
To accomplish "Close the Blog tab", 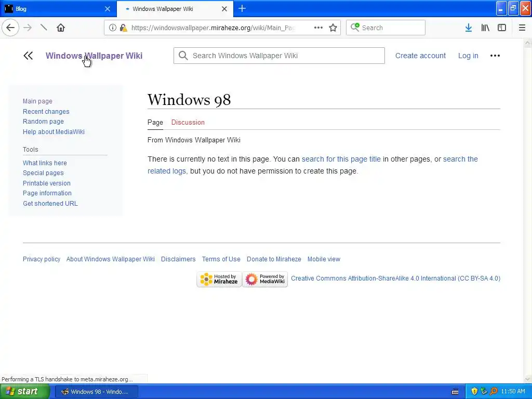I will coord(108,9).
